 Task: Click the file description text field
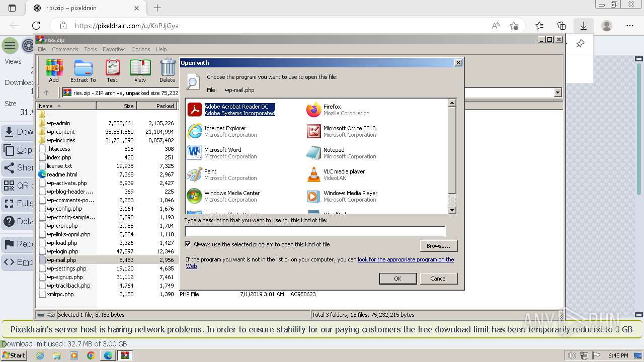315,231
